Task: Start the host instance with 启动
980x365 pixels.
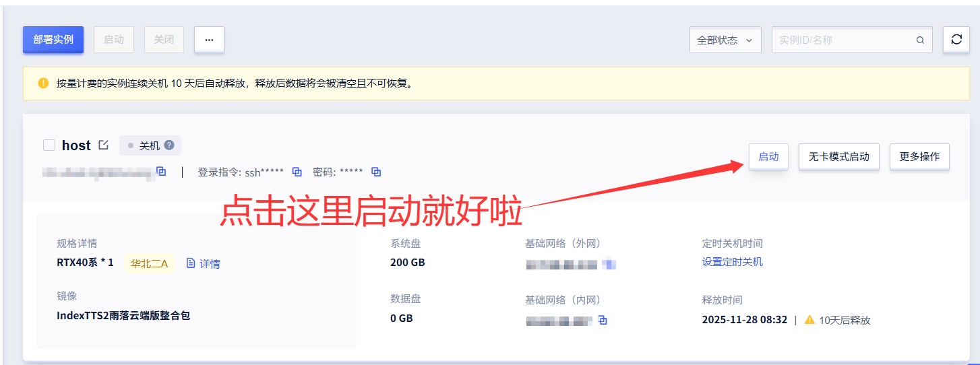Action: tap(768, 157)
